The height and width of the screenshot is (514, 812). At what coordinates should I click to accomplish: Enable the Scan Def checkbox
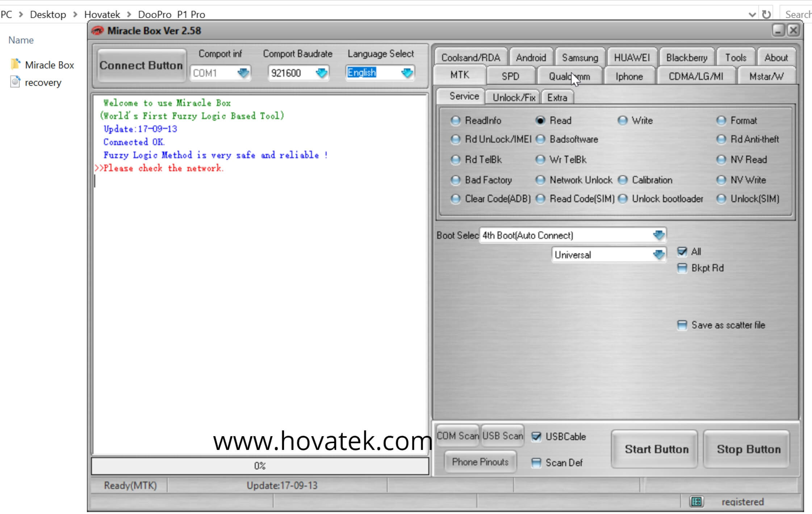coord(536,463)
